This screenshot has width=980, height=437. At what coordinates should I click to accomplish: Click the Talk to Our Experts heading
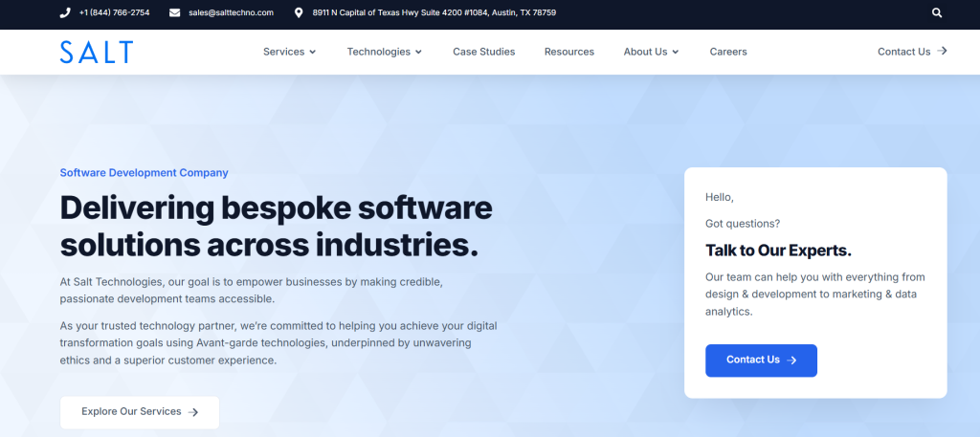[778, 251]
